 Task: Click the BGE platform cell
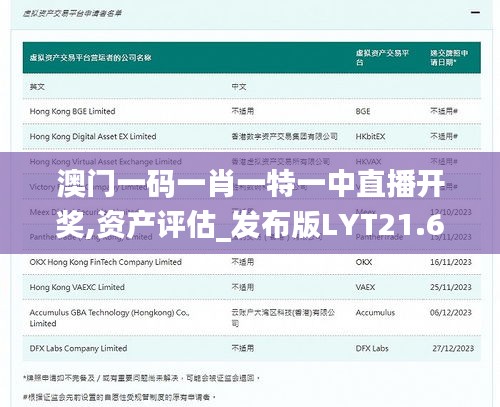(x=363, y=111)
